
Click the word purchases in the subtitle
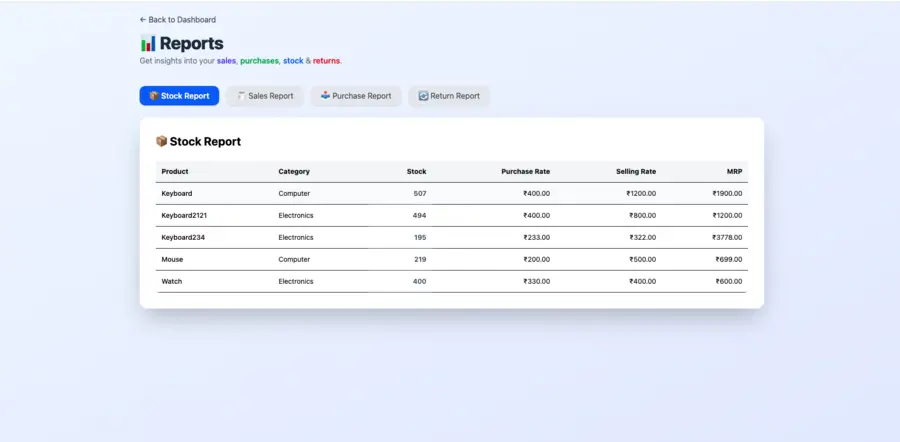click(x=259, y=61)
